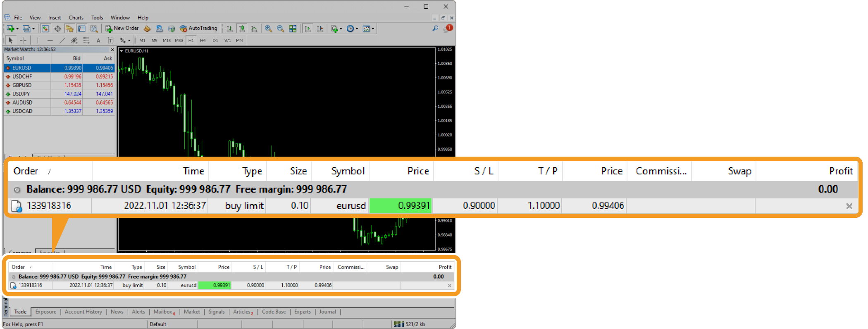
Task: Open the New Chart tool
Action: 10,29
